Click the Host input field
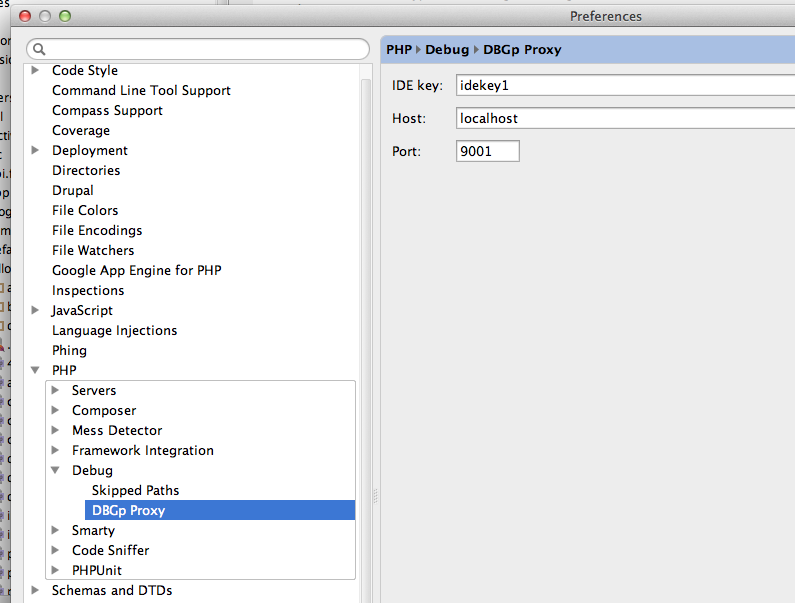Viewport: 795px width, 603px height. click(625, 118)
